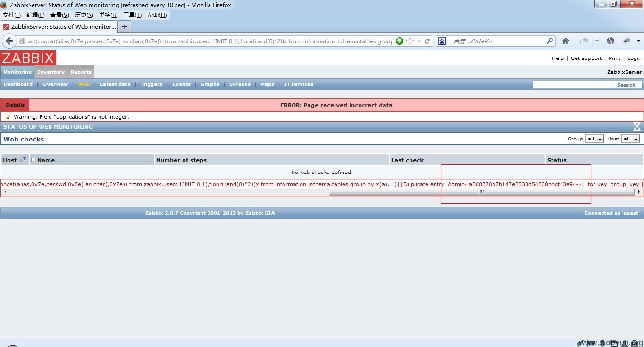Click the sort arrow icon next to Host
644x347 pixels.
tap(23, 159)
